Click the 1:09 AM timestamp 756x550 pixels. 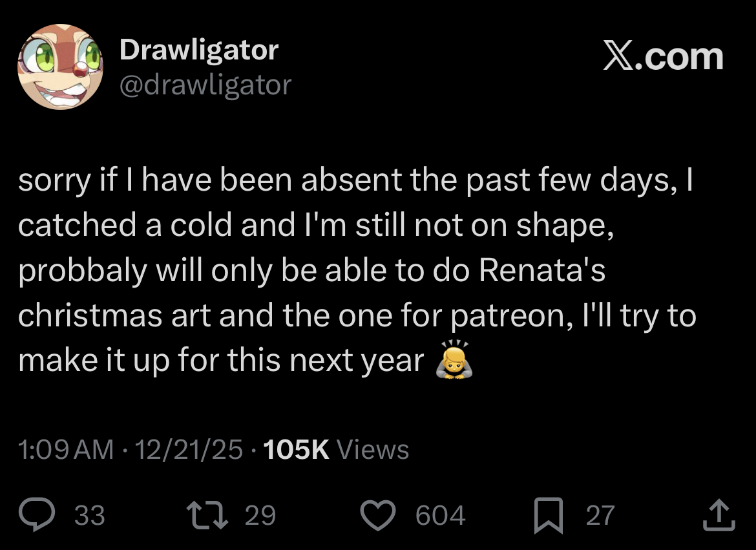[x=66, y=449]
